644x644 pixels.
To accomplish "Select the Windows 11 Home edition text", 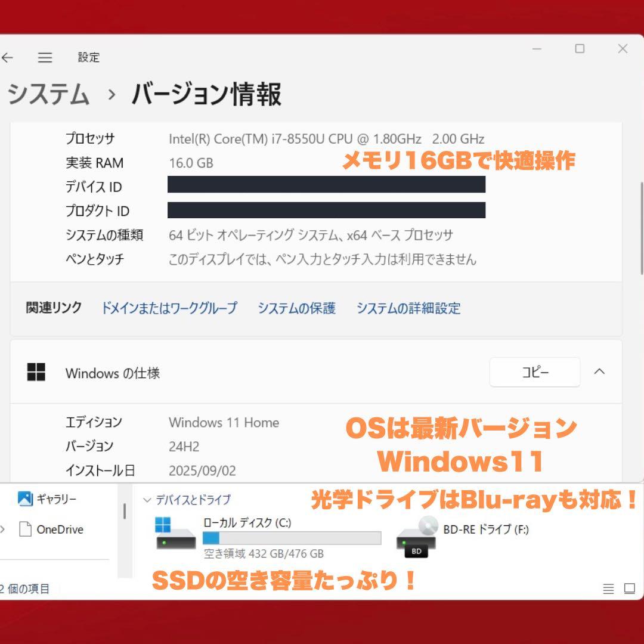I will (224, 422).
